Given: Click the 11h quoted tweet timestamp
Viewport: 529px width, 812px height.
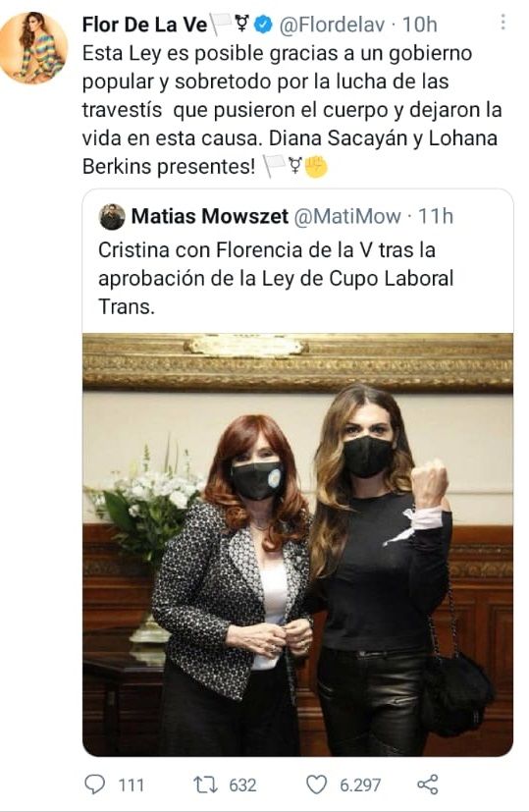Looking at the screenshot, I should pos(436,216).
